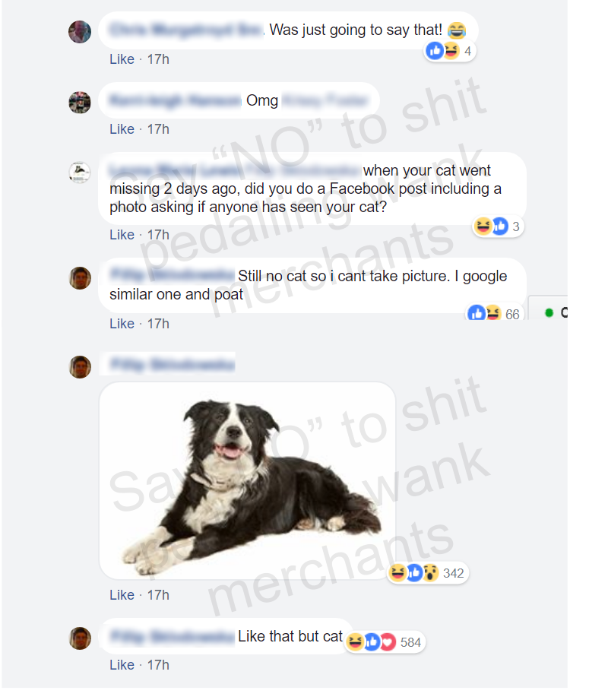This screenshot has height=700, width=608.
Task: Click blurred author name above dog photo
Action: [172, 365]
